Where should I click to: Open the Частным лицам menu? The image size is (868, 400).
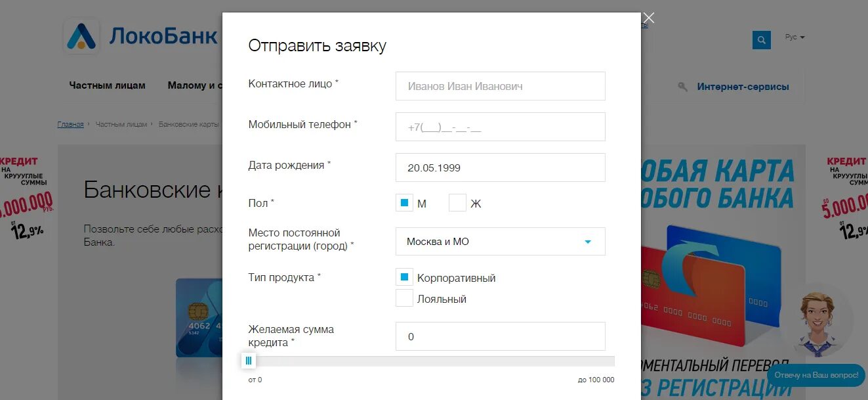(x=107, y=85)
